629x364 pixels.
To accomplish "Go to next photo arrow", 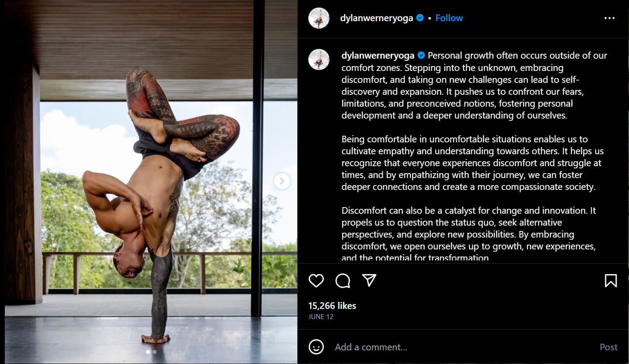I will coord(282,181).
